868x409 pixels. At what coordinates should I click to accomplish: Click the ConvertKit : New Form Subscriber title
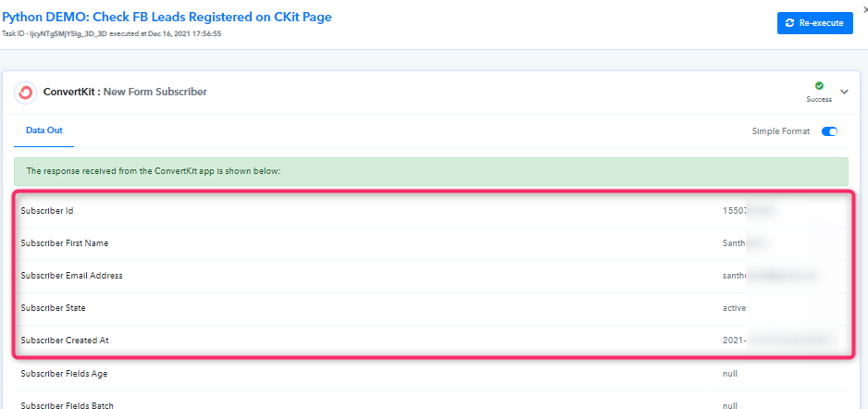tap(125, 93)
